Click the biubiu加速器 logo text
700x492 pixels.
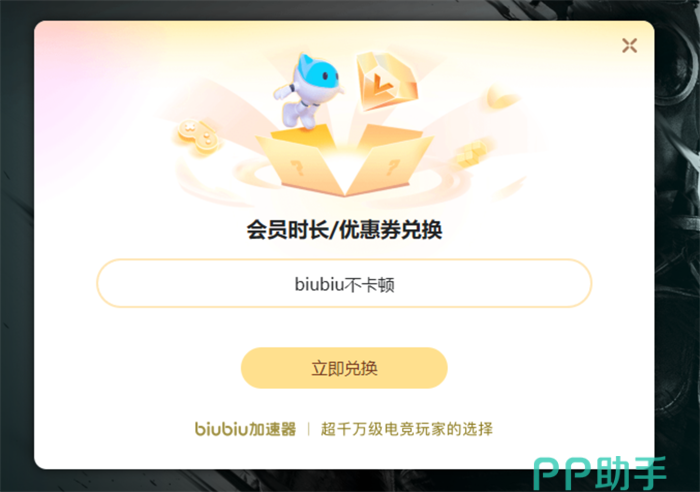tap(245, 429)
